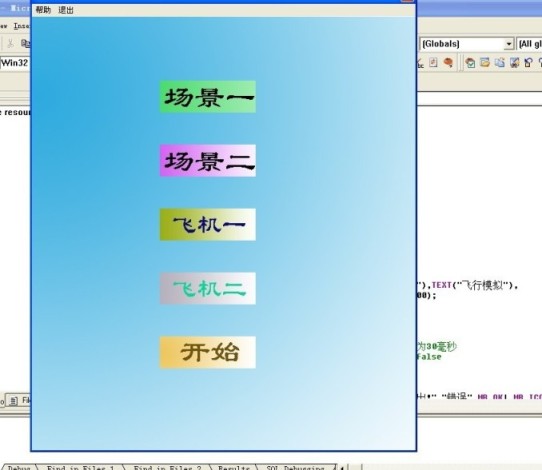Click the orange Go debug toolbar icon
This screenshot has height=470, width=542.
click(448, 63)
